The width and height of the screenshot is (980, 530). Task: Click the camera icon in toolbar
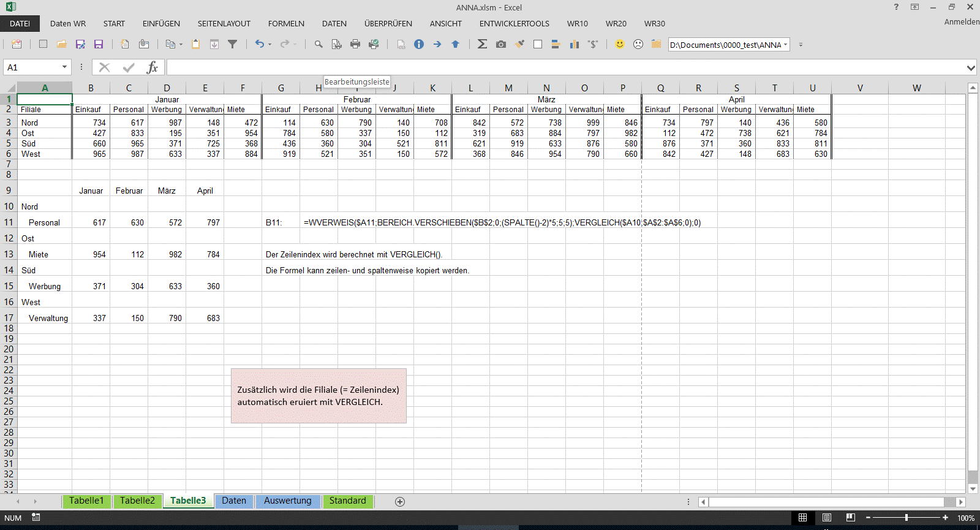pos(501,44)
